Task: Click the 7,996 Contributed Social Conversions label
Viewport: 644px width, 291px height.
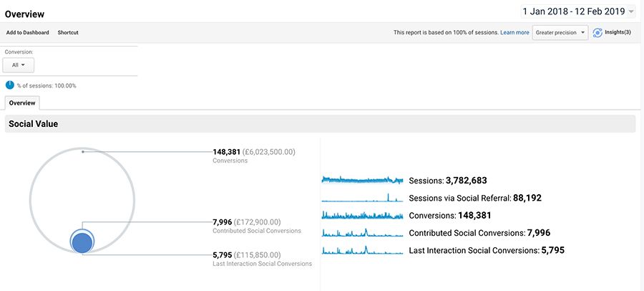Action: (x=247, y=222)
